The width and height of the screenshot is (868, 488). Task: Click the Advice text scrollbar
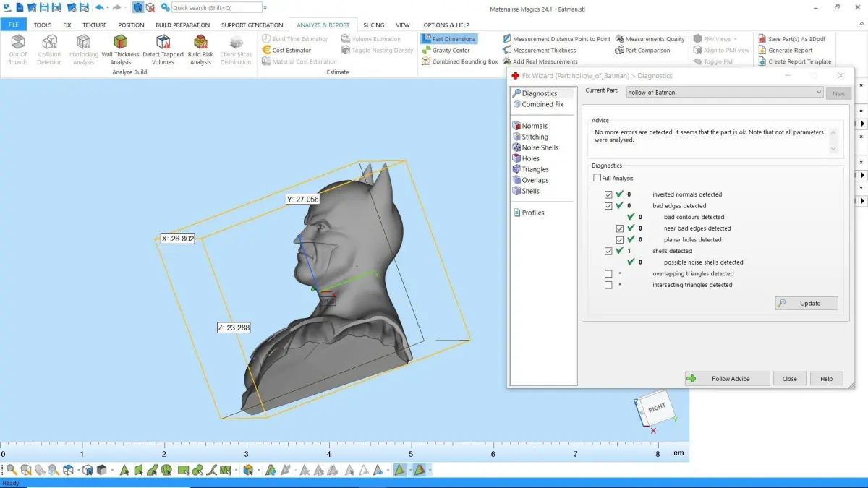[x=833, y=140]
